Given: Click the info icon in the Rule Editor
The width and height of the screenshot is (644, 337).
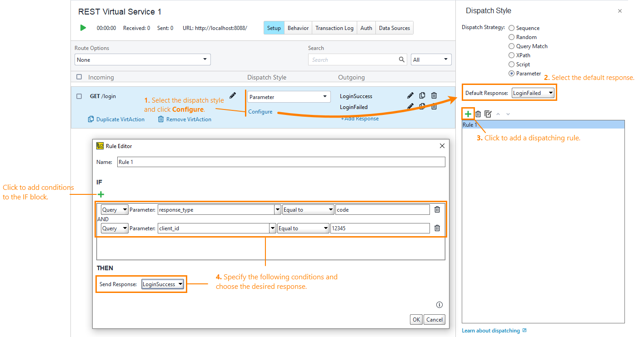Looking at the screenshot, I should (x=439, y=304).
